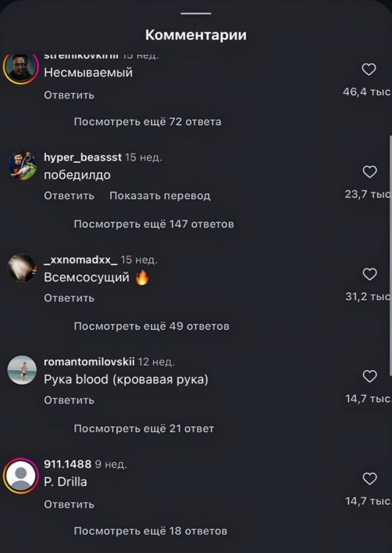Tap the heart on "Всемсосущий" comment
The image size is (392, 553).
coord(370,274)
